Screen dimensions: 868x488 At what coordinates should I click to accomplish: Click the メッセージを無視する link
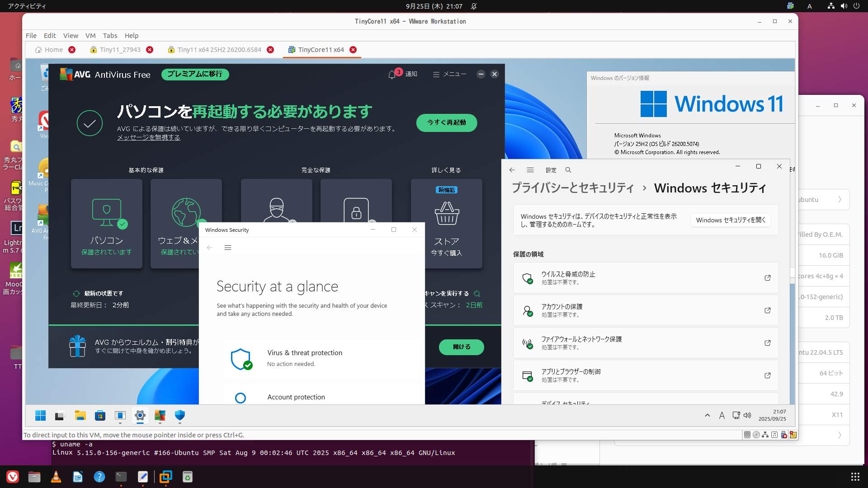(x=148, y=137)
